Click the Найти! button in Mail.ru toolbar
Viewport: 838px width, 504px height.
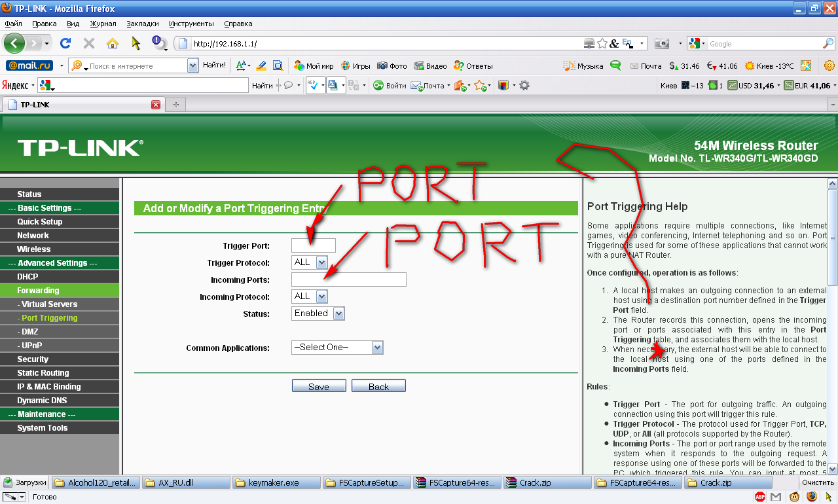coord(214,65)
